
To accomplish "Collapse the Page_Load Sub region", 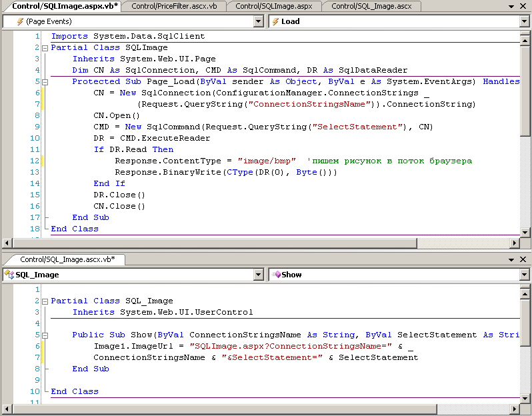I will (45, 82).
